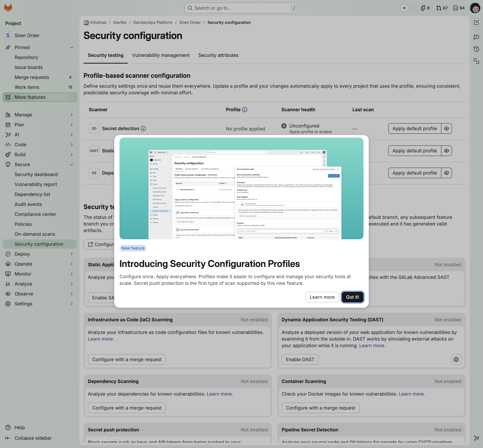Viewport: 483px width, 448px height.
Task: Click the compose icon in right rail
Action: [476, 23]
